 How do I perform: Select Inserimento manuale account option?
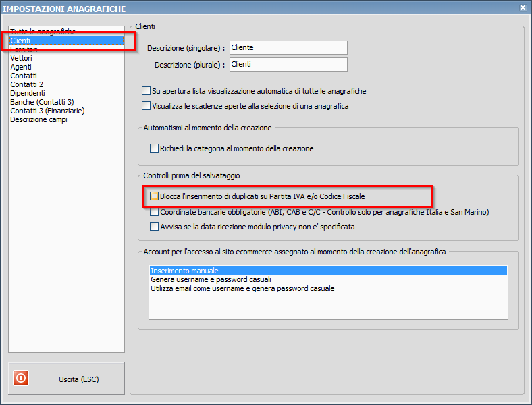tap(328, 271)
